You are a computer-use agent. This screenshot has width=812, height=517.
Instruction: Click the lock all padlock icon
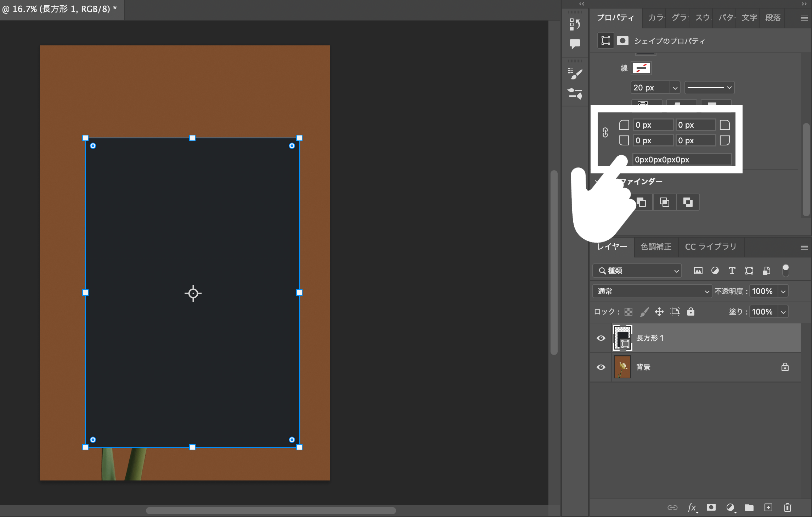(x=690, y=312)
